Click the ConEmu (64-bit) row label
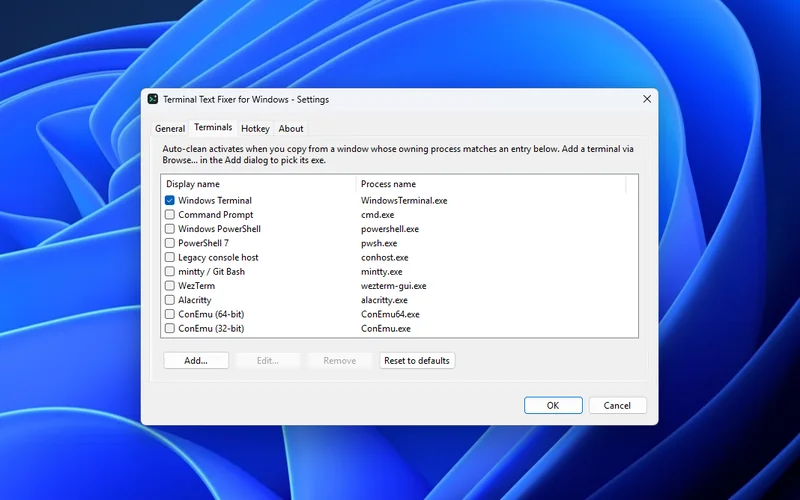Image resolution: width=800 pixels, height=500 pixels. [211, 314]
